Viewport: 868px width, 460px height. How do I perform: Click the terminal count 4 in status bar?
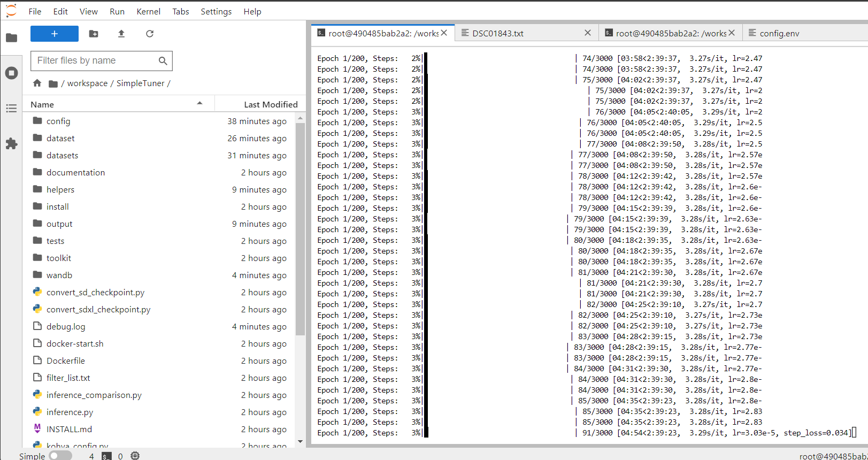coord(91,456)
